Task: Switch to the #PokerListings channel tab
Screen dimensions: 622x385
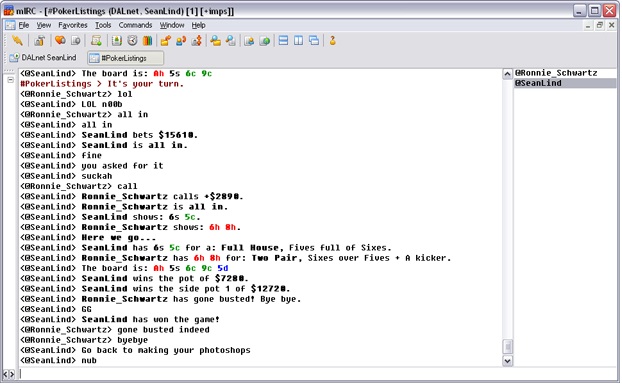Action: (x=125, y=58)
